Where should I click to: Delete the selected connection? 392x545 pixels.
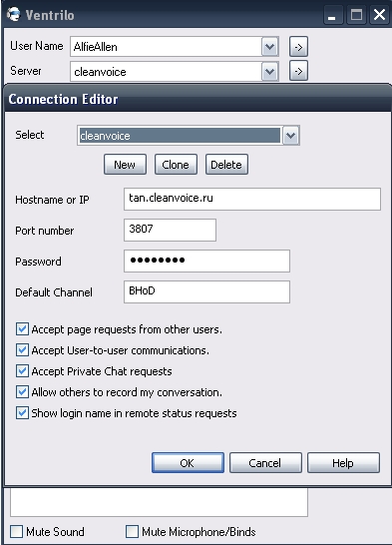[226, 165]
